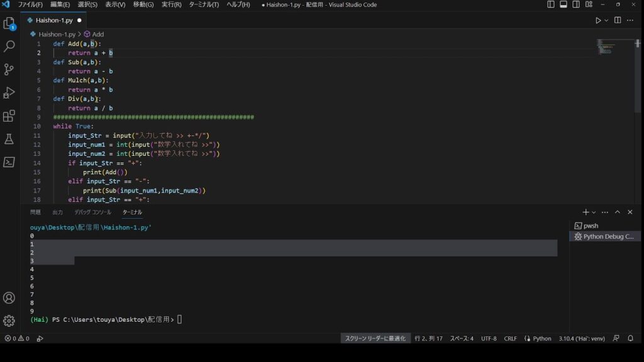Open the Accounts icon in activity bar

point(9,298)
